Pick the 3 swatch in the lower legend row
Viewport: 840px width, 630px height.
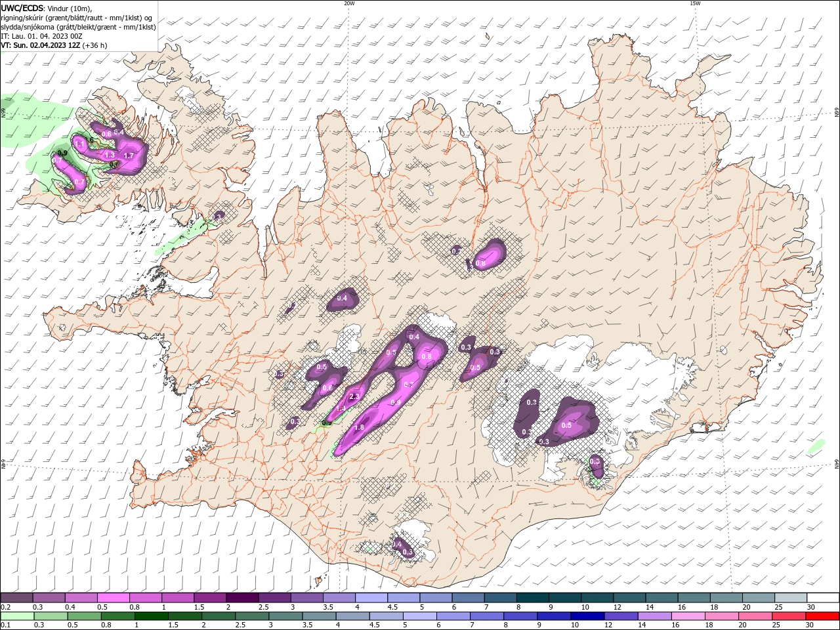286,616
